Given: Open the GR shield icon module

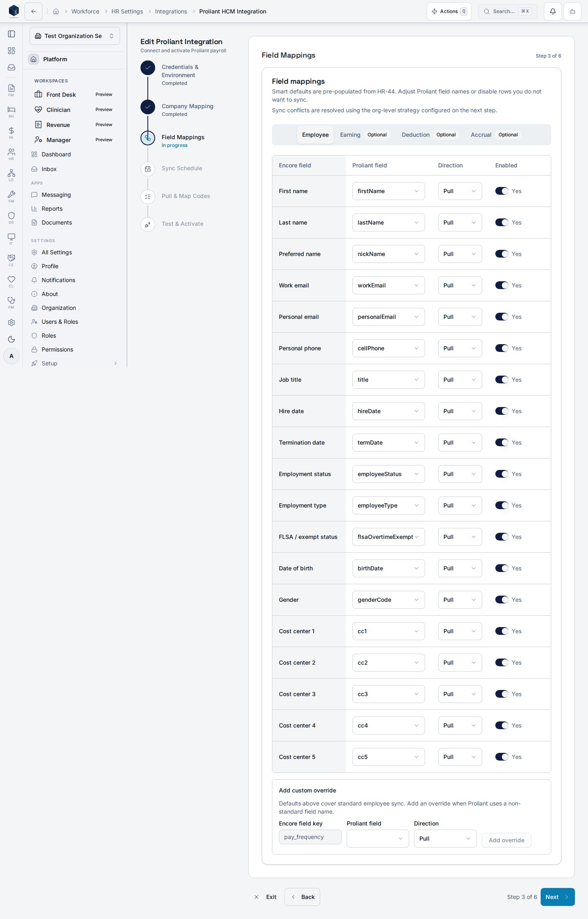Looking at the screenshot, I should tap(11, 218).
